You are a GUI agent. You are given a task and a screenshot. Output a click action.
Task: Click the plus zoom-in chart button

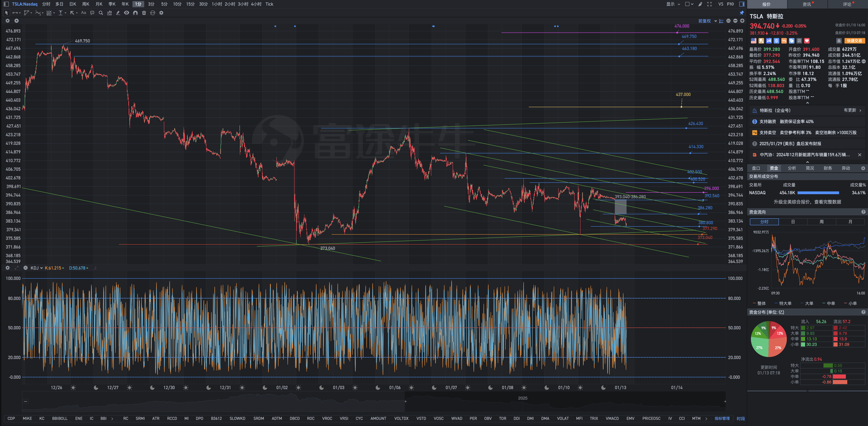[742, 21]
